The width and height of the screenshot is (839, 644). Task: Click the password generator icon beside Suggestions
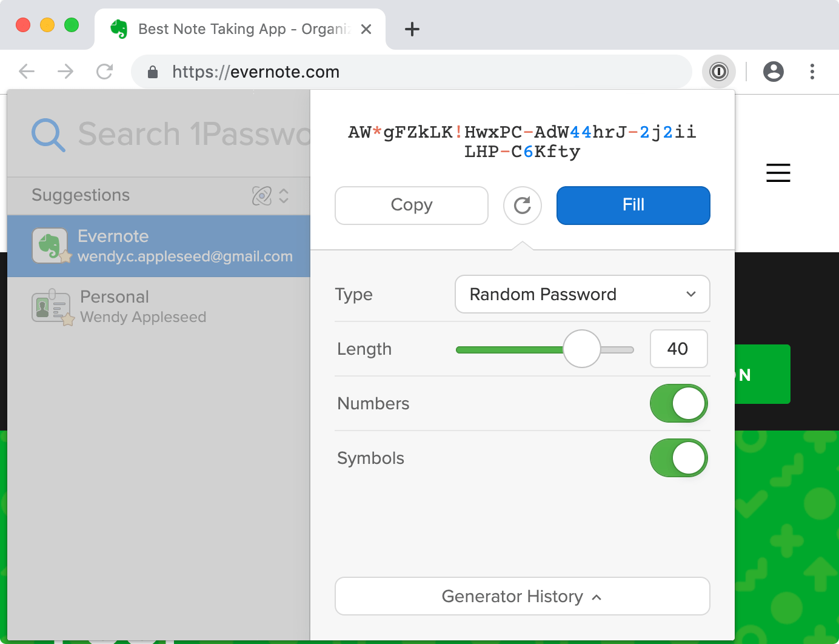(x=262, y=196)
